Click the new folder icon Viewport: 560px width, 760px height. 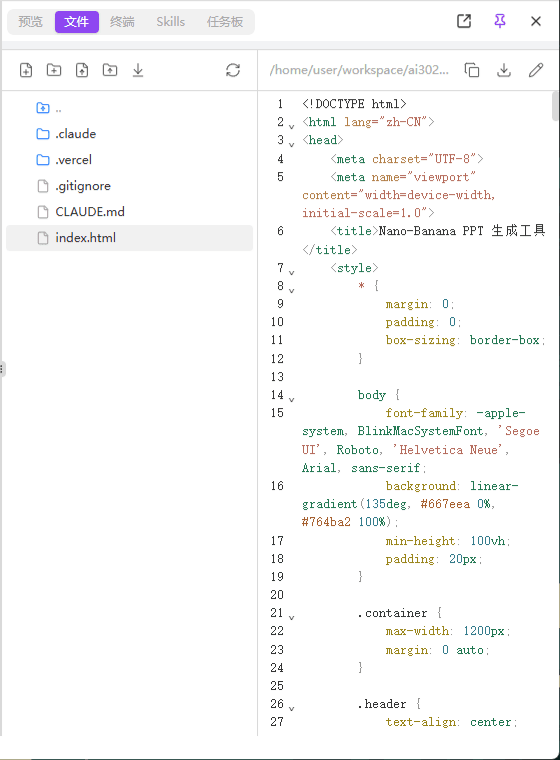54,70
